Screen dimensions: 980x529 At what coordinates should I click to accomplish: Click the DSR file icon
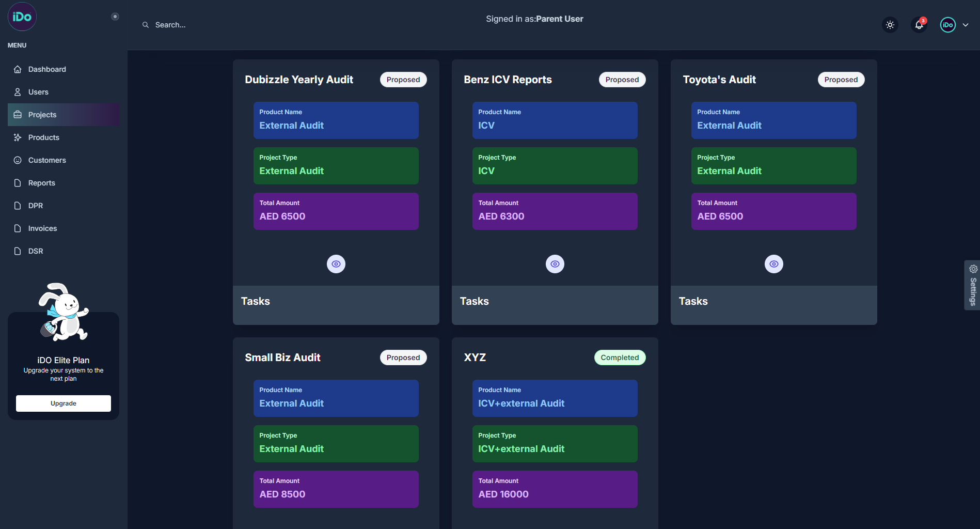coord(18,251)
